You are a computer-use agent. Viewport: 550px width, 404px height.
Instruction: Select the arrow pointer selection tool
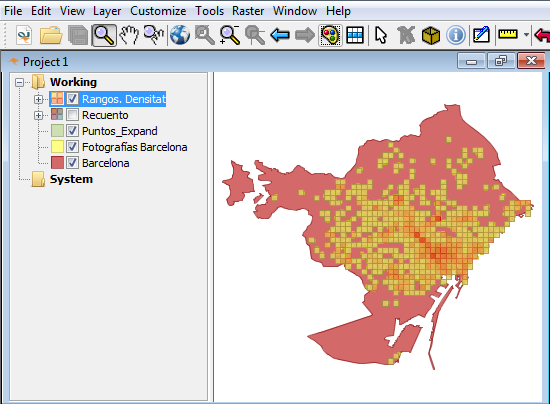tap(381, 35)
